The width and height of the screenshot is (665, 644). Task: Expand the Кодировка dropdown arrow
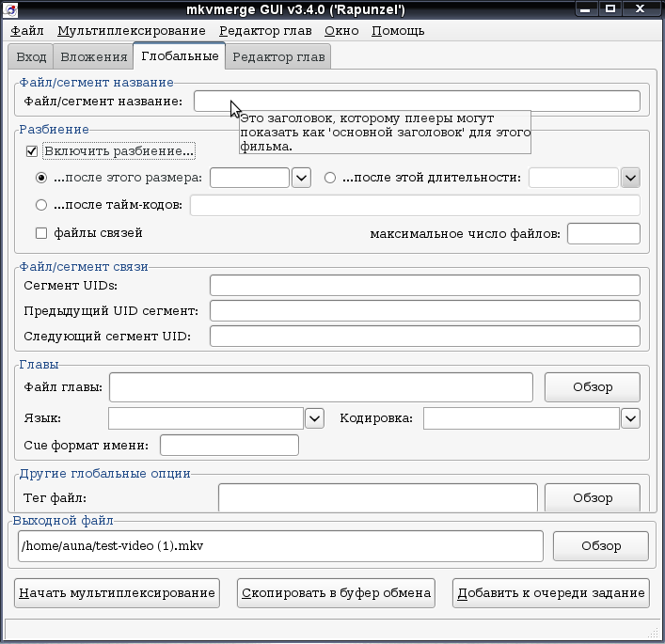tap(630, 418)
